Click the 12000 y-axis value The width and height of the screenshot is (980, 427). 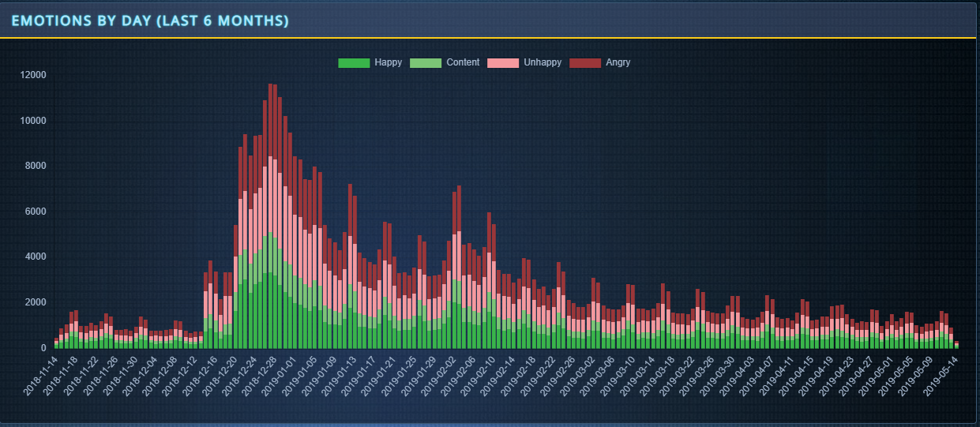[33, 75]
